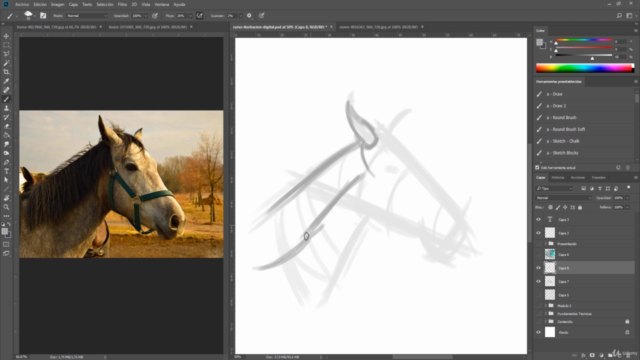640x360 pixels.
Task: Click the rainbow color spectrum bar
Action: tap(584, 68)
